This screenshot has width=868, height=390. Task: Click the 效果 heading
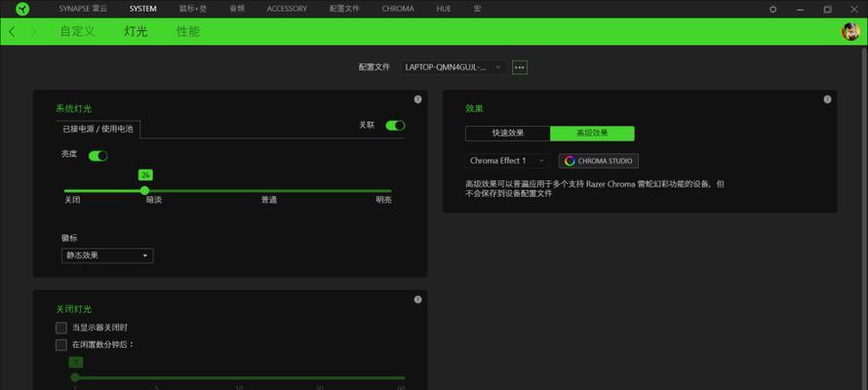pyautogui.click(x=474, y=109)
